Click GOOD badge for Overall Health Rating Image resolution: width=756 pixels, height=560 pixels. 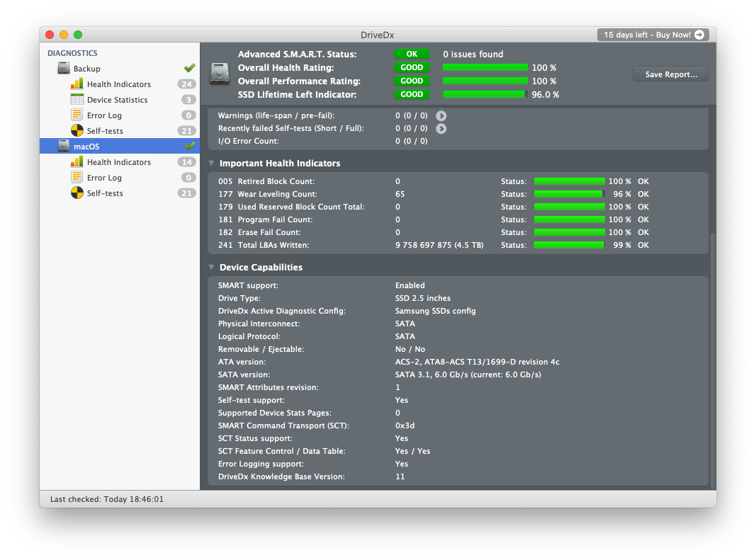click(x=412, y=67)
